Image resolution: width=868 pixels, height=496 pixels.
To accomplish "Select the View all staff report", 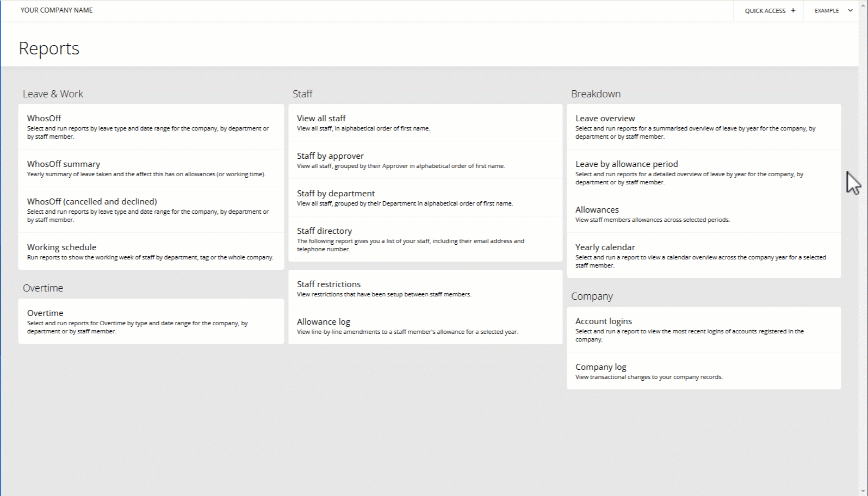I will coord(425,123).
